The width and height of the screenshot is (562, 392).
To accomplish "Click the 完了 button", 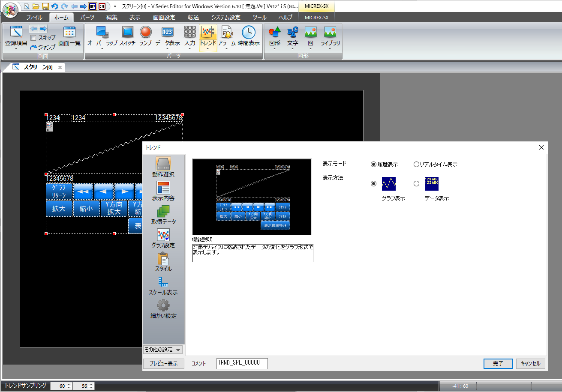I will click(x=498, y=363).
